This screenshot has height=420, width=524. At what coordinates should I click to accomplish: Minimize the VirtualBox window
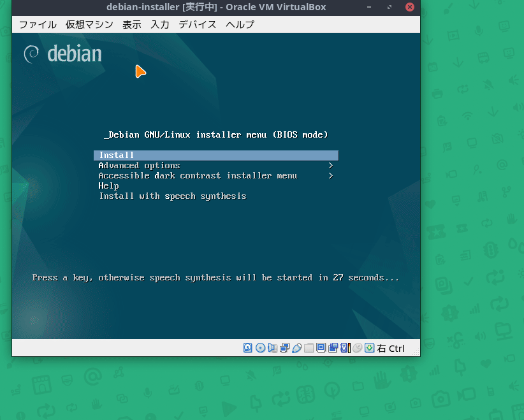click(369, 7)
